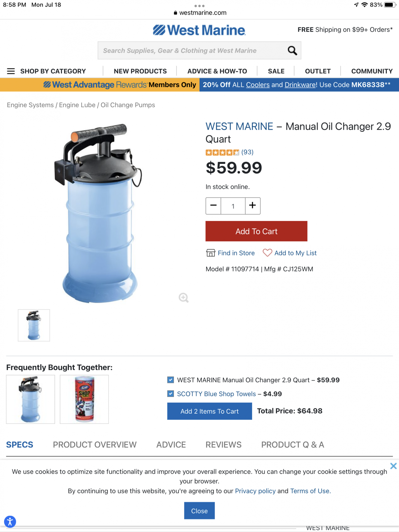Decrease quantity with the minus button
399x532 pixels.
[213, 206]
